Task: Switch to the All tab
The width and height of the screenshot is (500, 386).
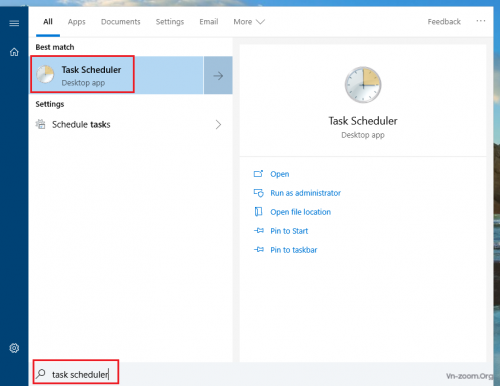Action: pyautogui.click(x=48, y=22)
